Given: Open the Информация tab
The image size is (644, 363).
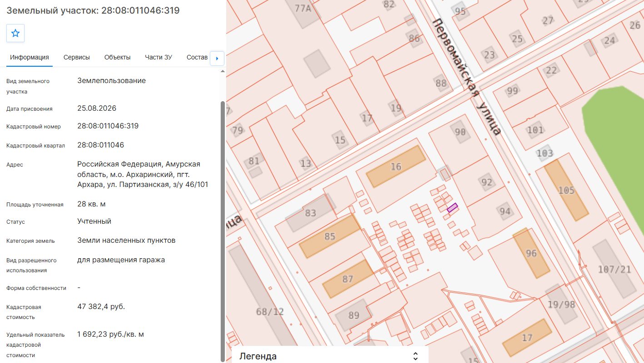Looking at the screenshot, I should tap(30, 57).
